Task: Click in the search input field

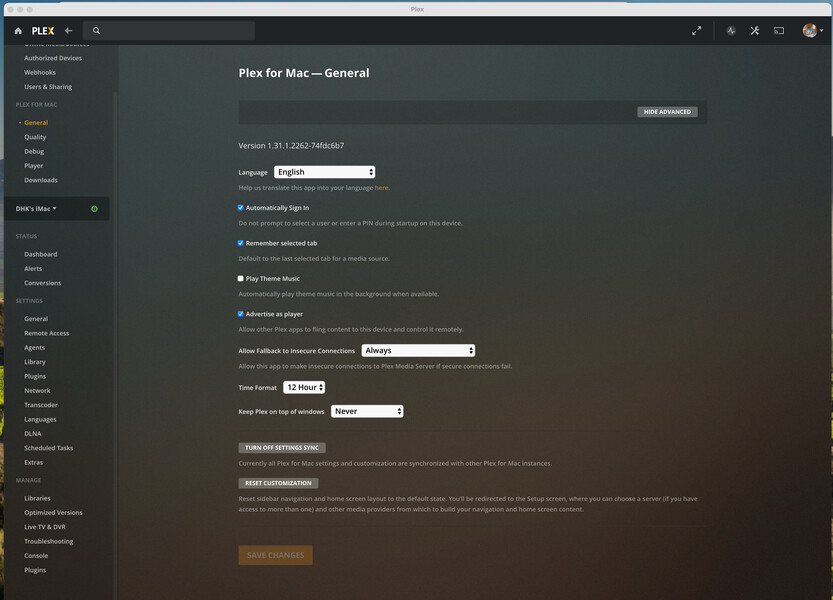Action: tap(169, 31)
